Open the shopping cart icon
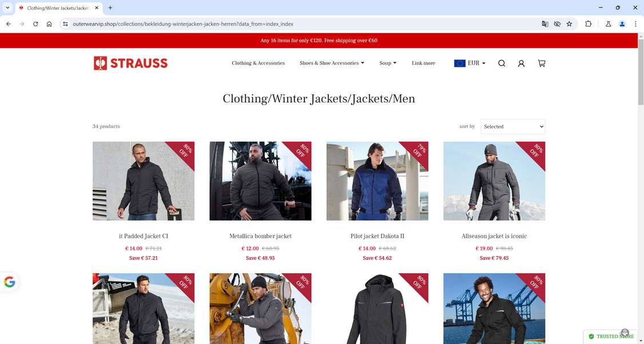This screenshot has height=344, width=644. [542, 63]
